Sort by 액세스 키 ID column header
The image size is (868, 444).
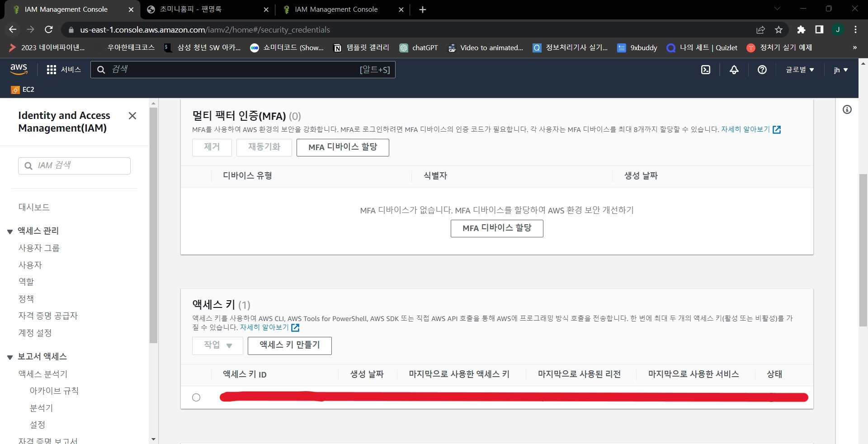pos(245,374)
